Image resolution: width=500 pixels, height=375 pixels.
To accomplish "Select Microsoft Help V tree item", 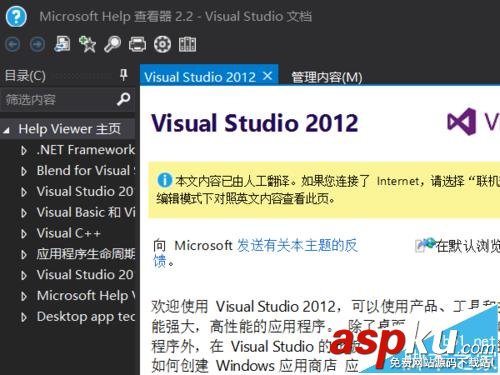I will [86, 295].
